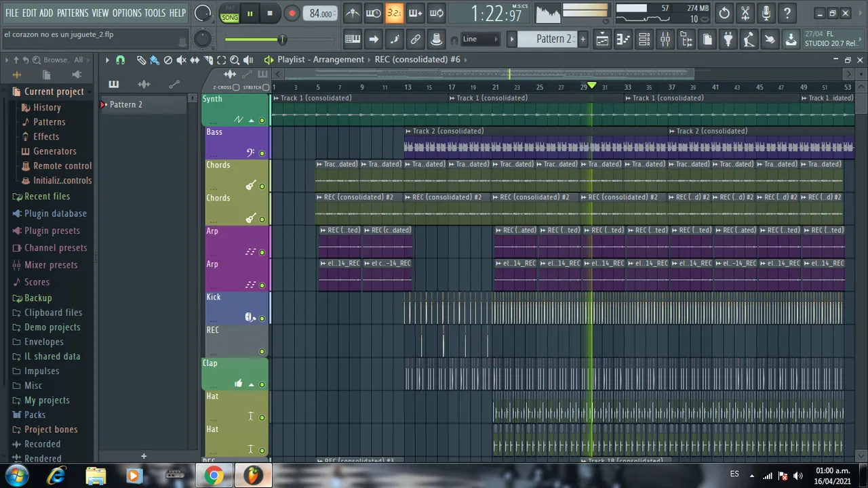This screenshot has height=488, width=868.
Task: Enable the Z-CROSS checkbox
Action: [x=236, y=87]
